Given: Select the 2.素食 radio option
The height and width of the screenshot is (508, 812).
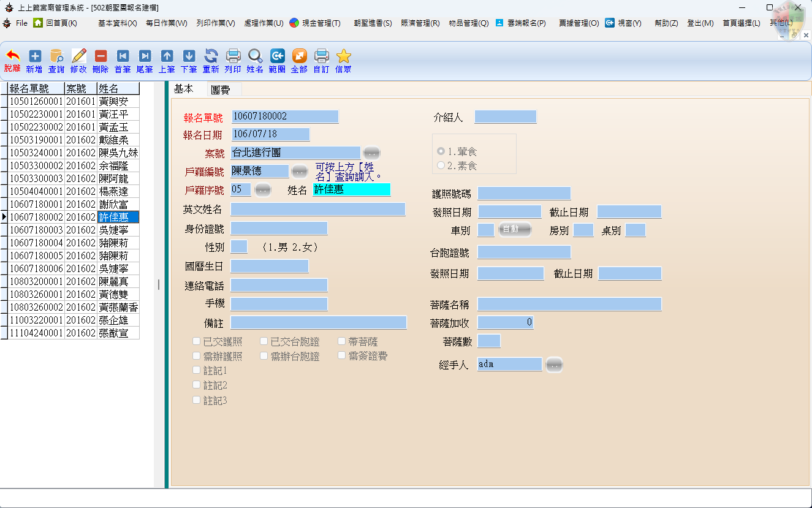Looking at the screenshot, I should point(441,165).
